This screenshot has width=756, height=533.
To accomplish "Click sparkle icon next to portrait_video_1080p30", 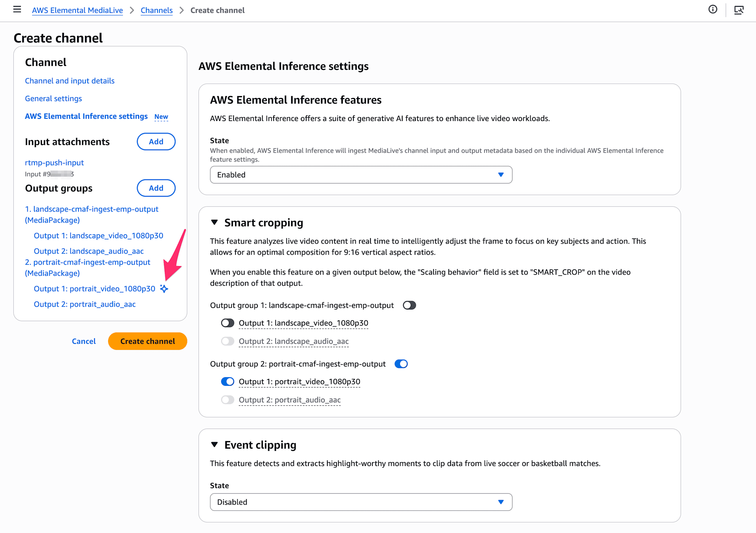I will 164,289.
